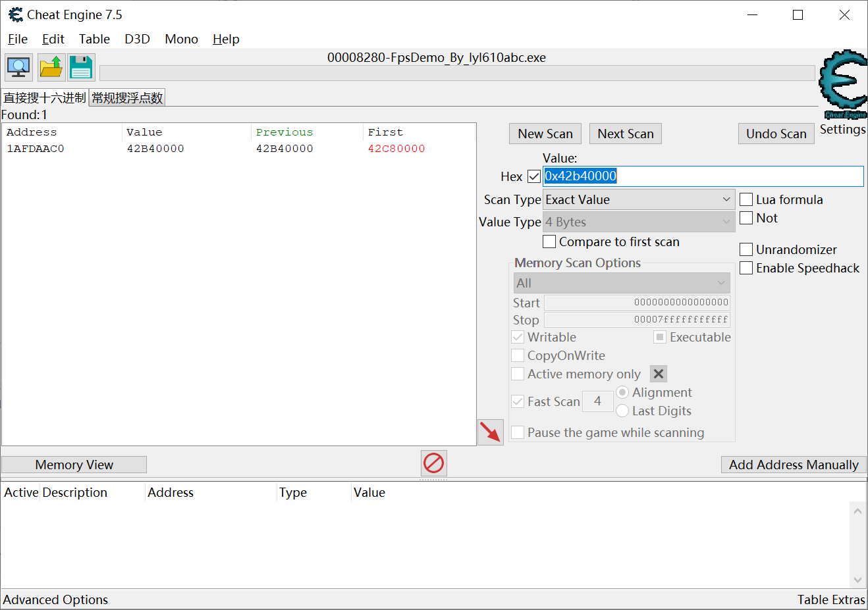The width and height of the screenshot is (868, 610).
Task: Open the memory region All dropdown
Action: point(622,283)
